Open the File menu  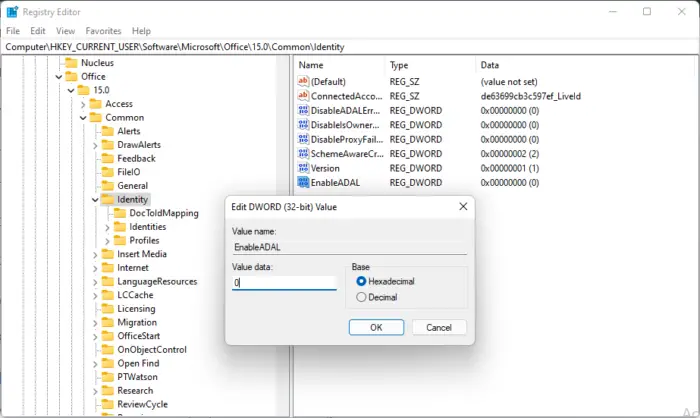(x=13, y=31)
